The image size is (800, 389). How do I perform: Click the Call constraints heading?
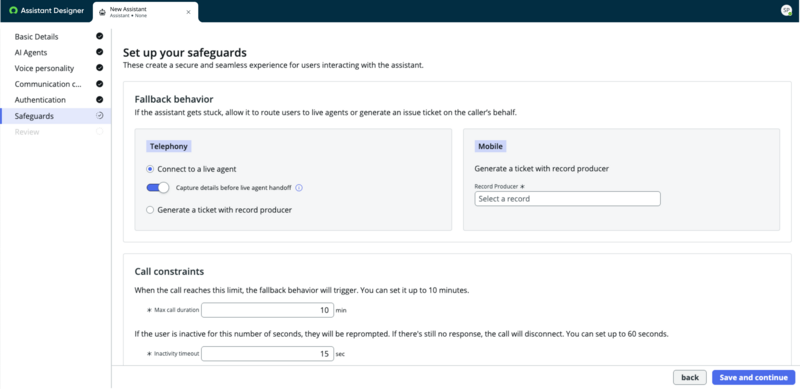coord(169,272)
